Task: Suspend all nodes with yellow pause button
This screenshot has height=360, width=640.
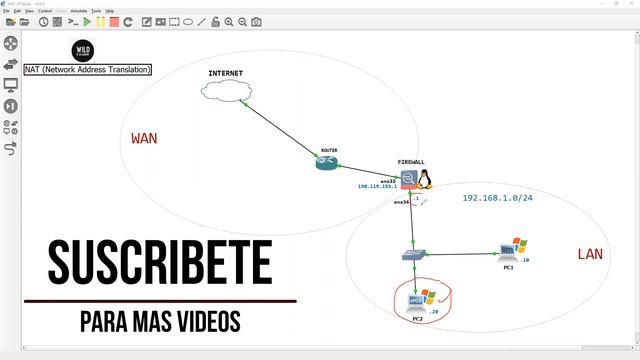Action: click(100, 22)
